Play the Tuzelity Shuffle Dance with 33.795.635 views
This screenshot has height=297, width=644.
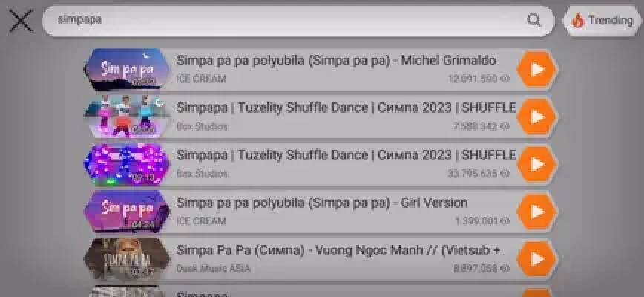click(x=537, y=165)
